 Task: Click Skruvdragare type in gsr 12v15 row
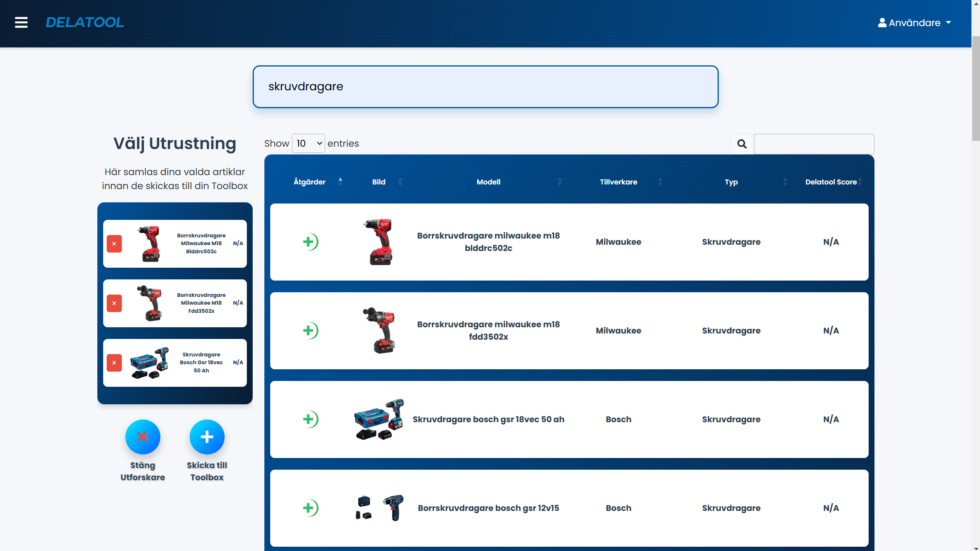tap(732, 508)
